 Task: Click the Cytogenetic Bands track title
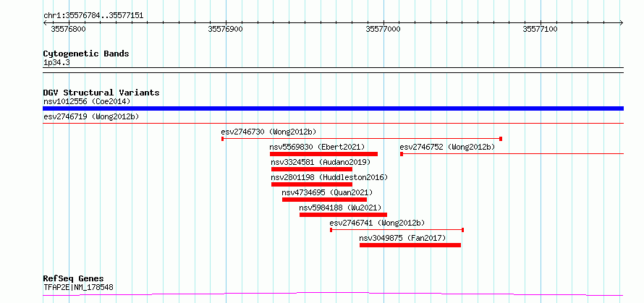coord(86,54)
